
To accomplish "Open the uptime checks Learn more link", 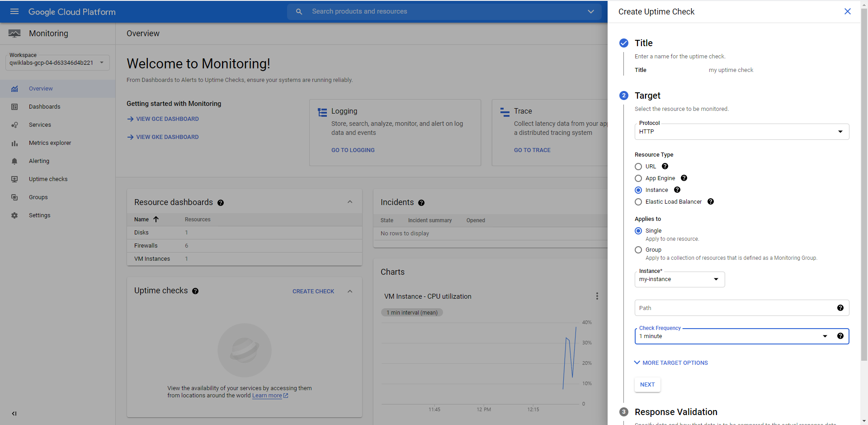I will pos(270,396).
